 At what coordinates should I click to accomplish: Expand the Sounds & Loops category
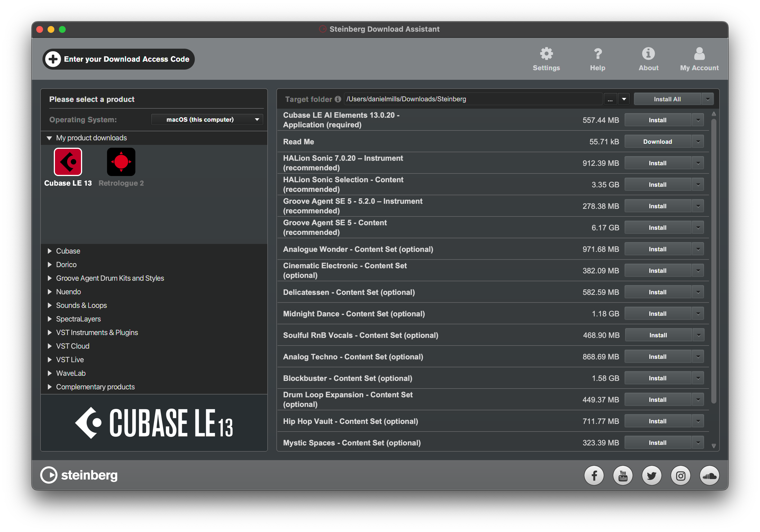50,305
